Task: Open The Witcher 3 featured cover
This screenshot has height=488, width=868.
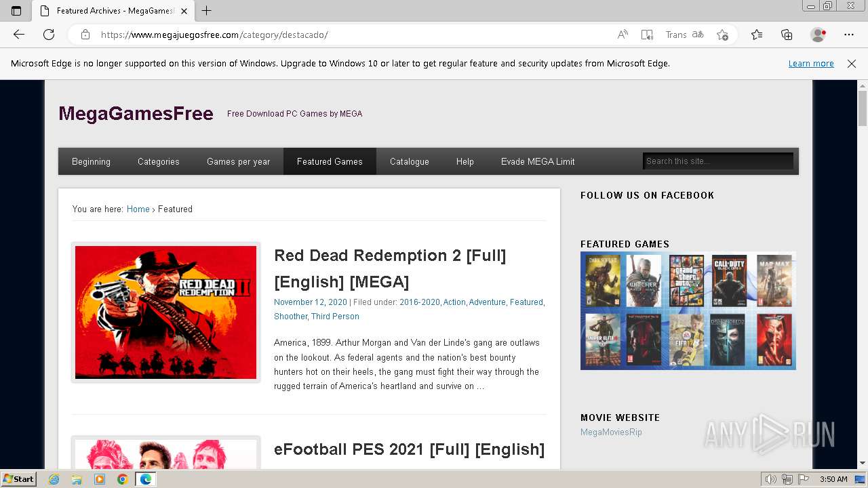Action: (x=644, y=281)
